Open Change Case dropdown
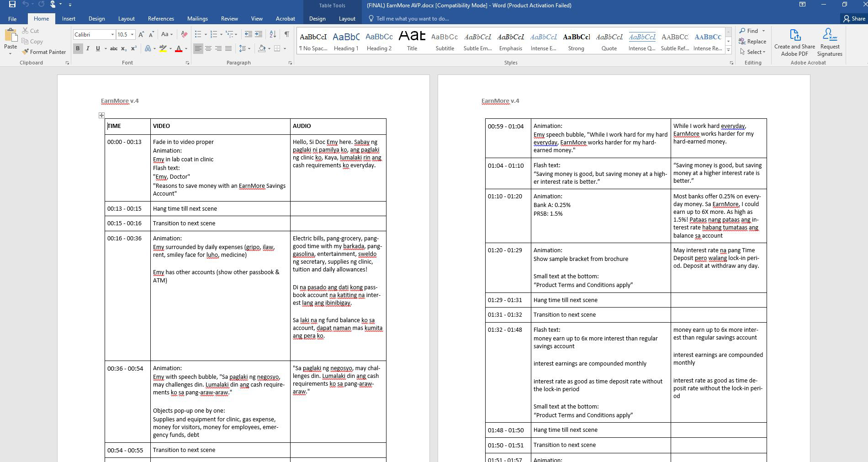The image size is (868, 462). tap(167, 34)
